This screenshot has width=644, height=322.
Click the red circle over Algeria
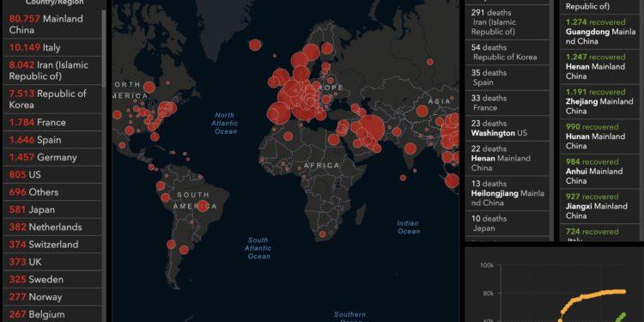(x=289, y=136)
